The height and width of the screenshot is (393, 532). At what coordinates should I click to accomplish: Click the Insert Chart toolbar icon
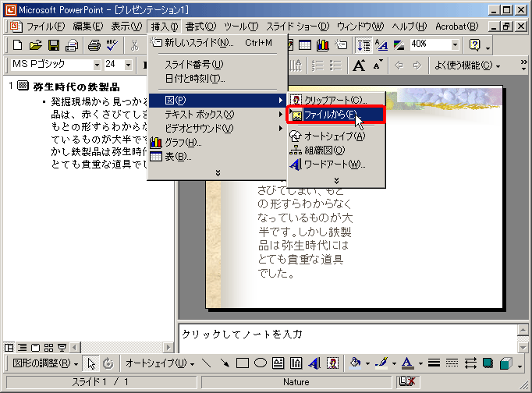point(322,44)
